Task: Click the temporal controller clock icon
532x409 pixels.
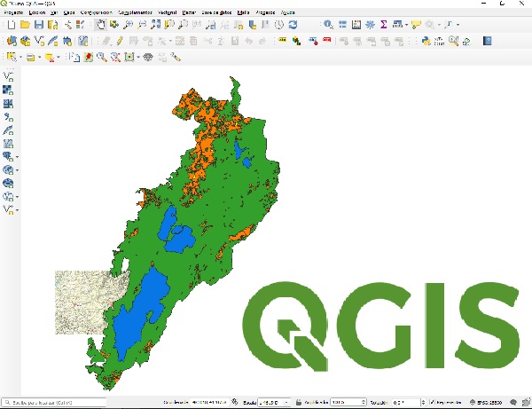Action: click(x=279, y=25)
